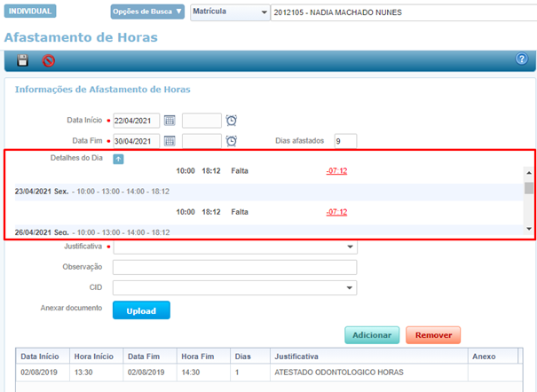Click clock icon beside Data Início time
The width and height of the screenshot is (537, 392).
pyautogui.click(x=232, y=121)
